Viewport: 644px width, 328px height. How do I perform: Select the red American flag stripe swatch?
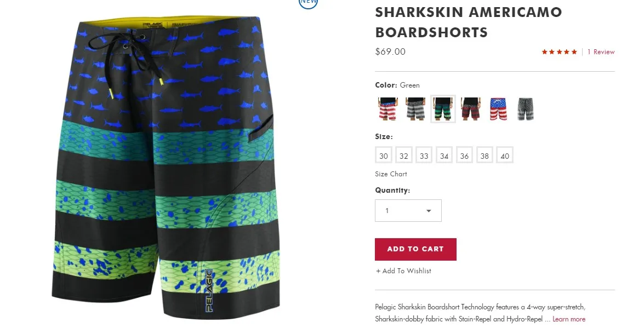[x=387, y=109]
